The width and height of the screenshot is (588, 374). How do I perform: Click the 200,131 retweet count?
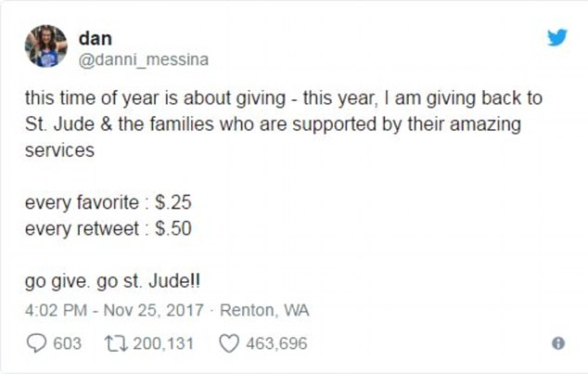point(163,343)
